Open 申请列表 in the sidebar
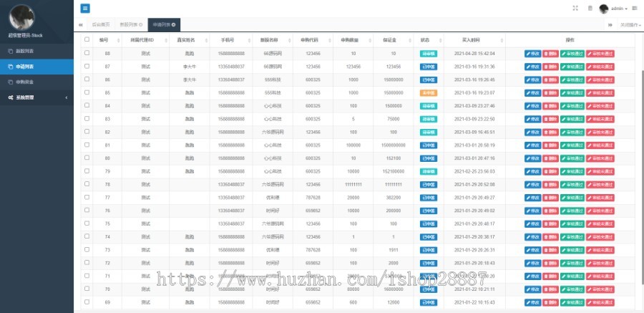 point(36,67)
